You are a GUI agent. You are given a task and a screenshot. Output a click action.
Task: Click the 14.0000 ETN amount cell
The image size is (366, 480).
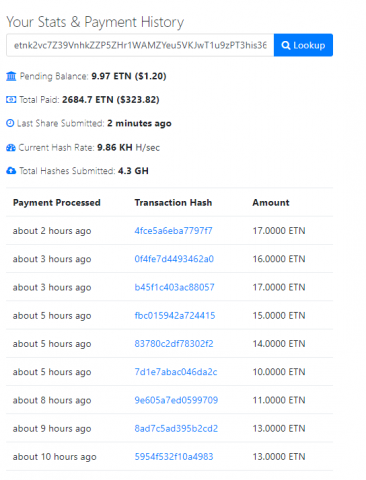point(279,344)
